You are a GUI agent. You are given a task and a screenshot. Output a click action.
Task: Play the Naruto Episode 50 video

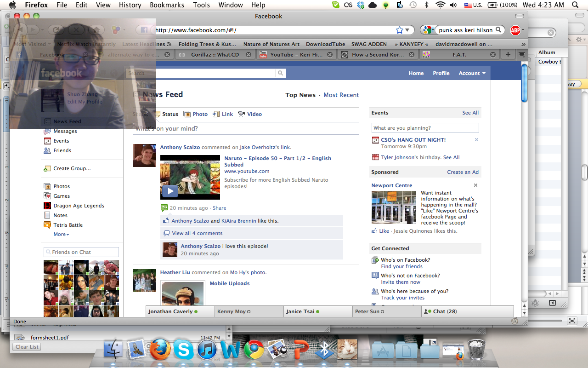[170, 191]
